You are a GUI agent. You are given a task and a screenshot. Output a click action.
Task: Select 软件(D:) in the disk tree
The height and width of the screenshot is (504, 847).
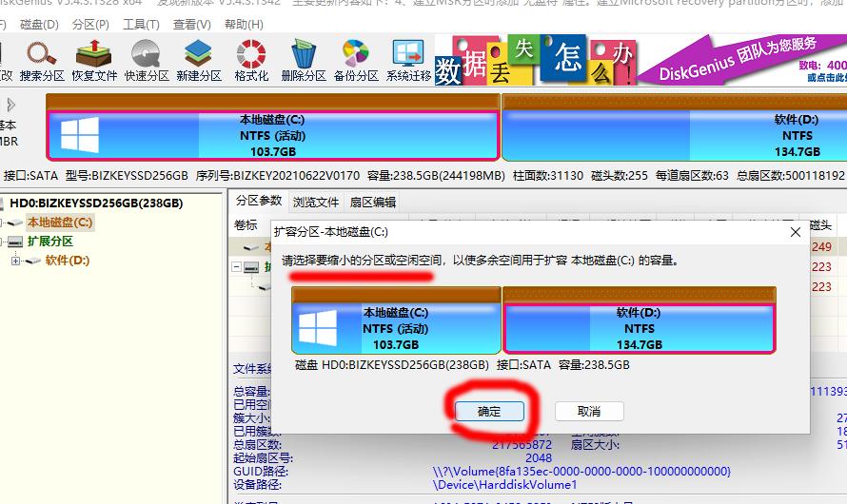point(68,261)
